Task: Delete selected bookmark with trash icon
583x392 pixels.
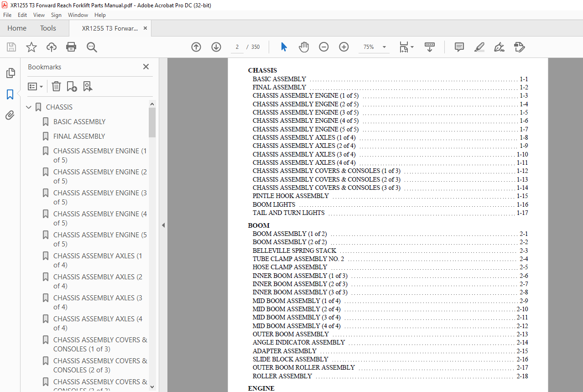Action: coord(56,86)
